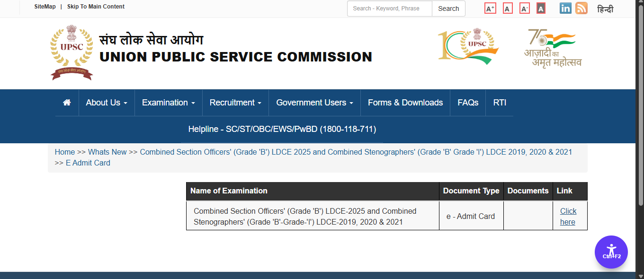This screenshot has width=644, height=279.
Task: Reset to normal font size A icon
Action: click(x=508, y=9)
